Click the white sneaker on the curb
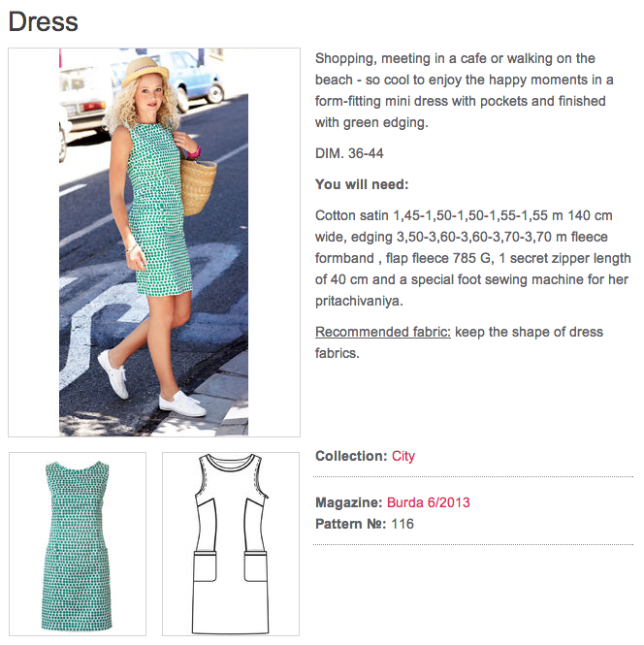644x645 pixels. coord(182,403)
